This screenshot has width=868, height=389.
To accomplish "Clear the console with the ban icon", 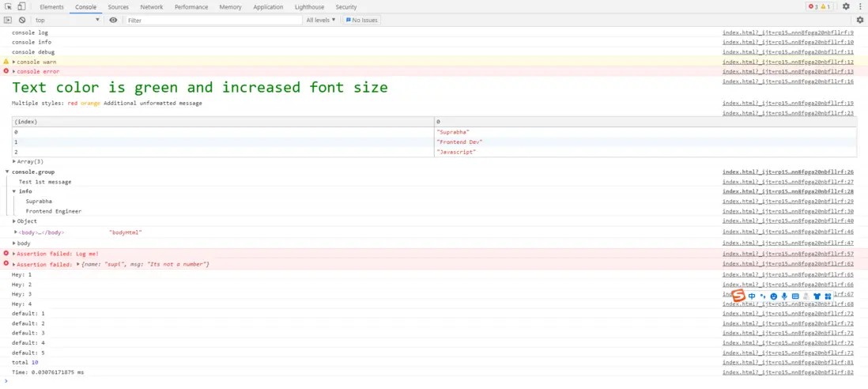I will tap(22, 20).
